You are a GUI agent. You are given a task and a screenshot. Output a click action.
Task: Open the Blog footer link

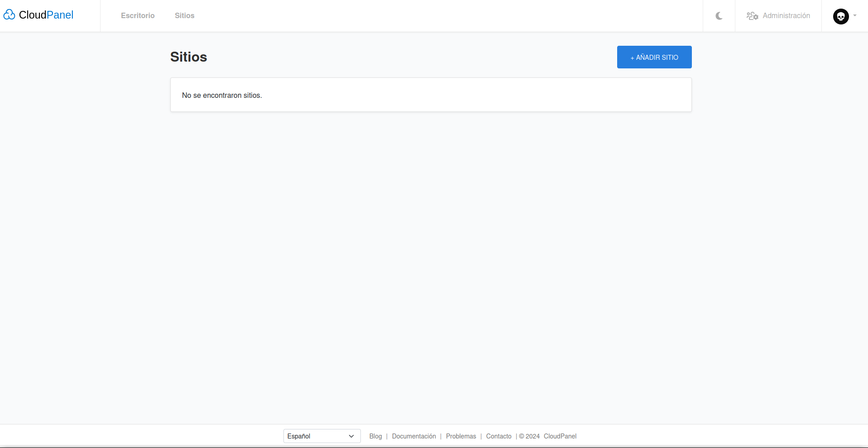pos(375,436)
